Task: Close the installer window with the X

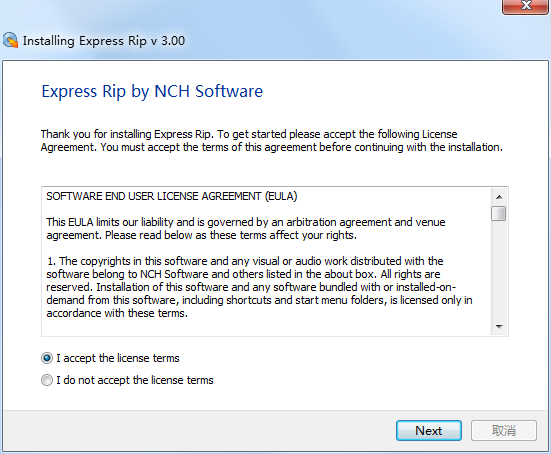Action: (526, 6)
